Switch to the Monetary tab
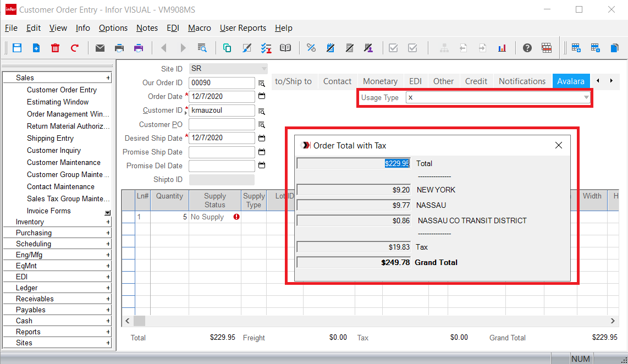Screen dimensions: 628x364 [380, 81]
